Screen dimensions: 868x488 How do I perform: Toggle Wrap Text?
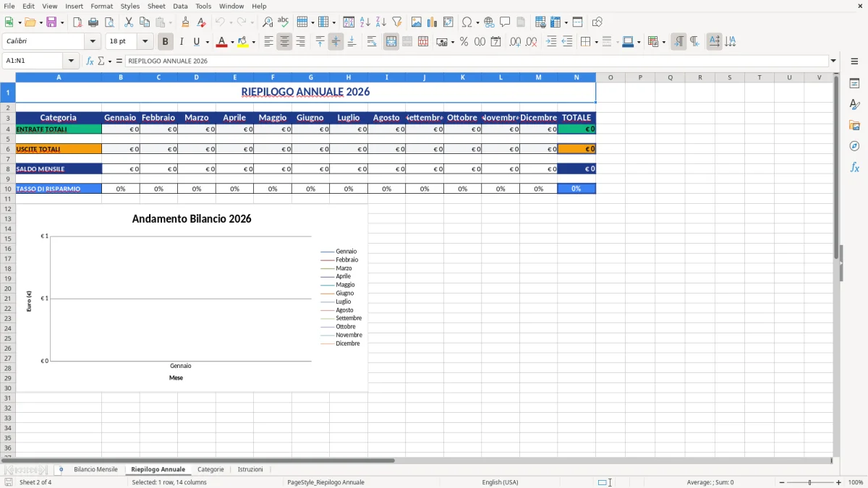pos(372,42)
